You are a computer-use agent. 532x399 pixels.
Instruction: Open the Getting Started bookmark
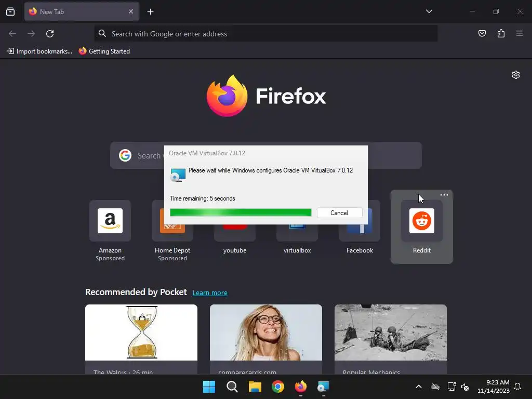coord(104,51)
